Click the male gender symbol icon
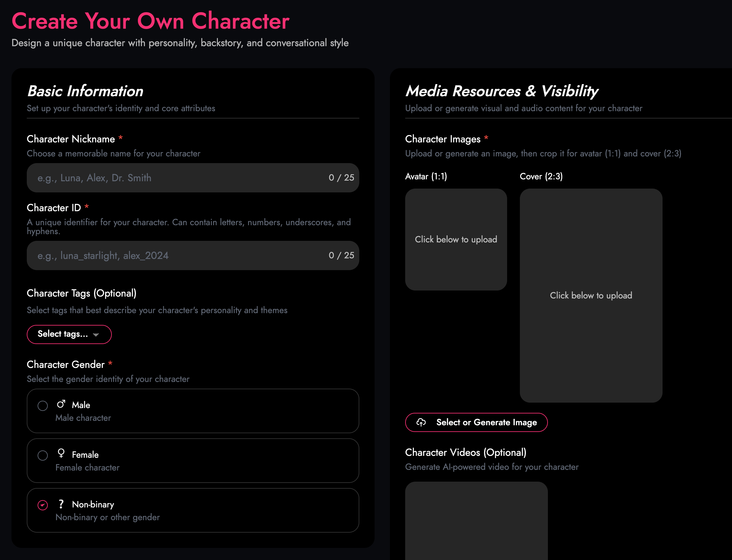 61,404
